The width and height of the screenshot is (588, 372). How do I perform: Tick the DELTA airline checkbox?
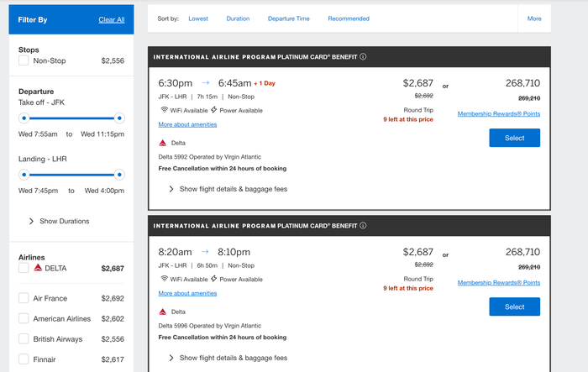(x=24, y=268)
